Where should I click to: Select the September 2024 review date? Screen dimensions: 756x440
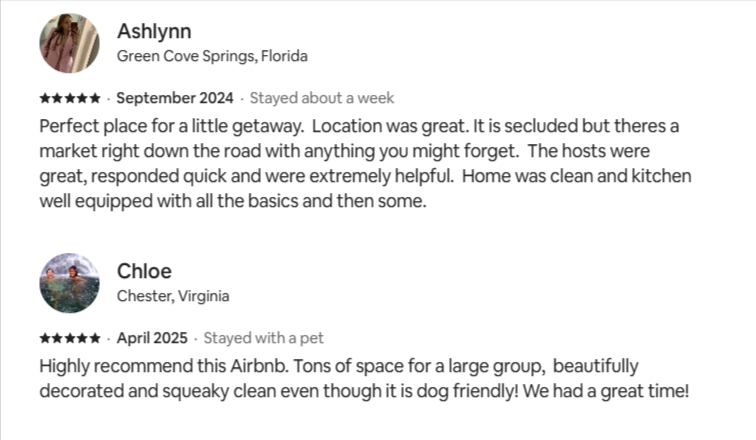175,98
